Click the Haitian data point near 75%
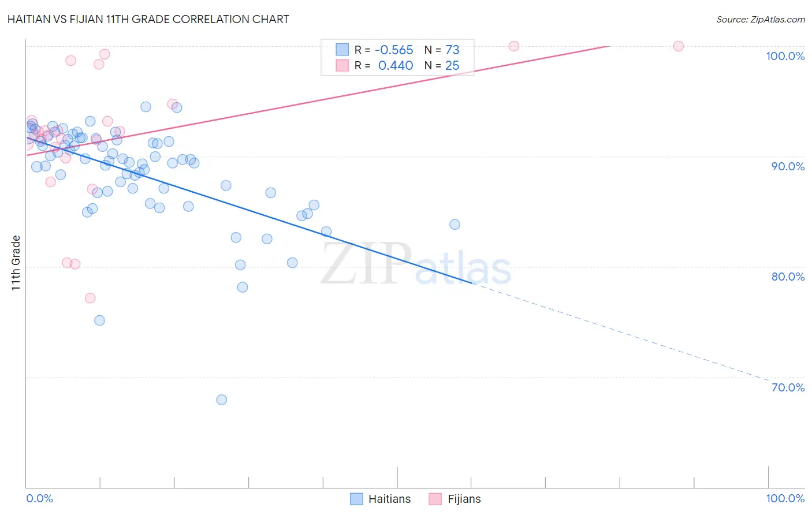 pyautogui.click(x=99, y=320)
